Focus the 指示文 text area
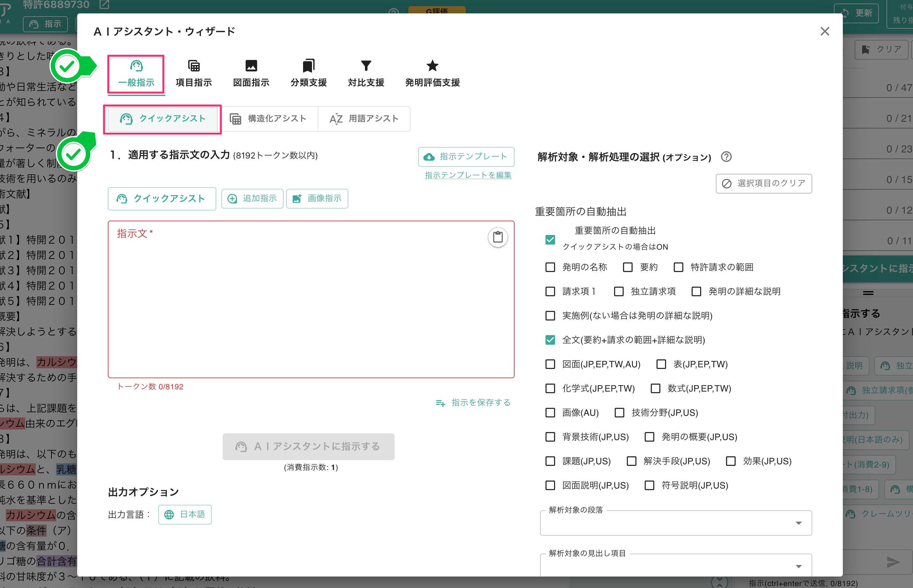Viewport: 913px width, 588px height. 311,299
